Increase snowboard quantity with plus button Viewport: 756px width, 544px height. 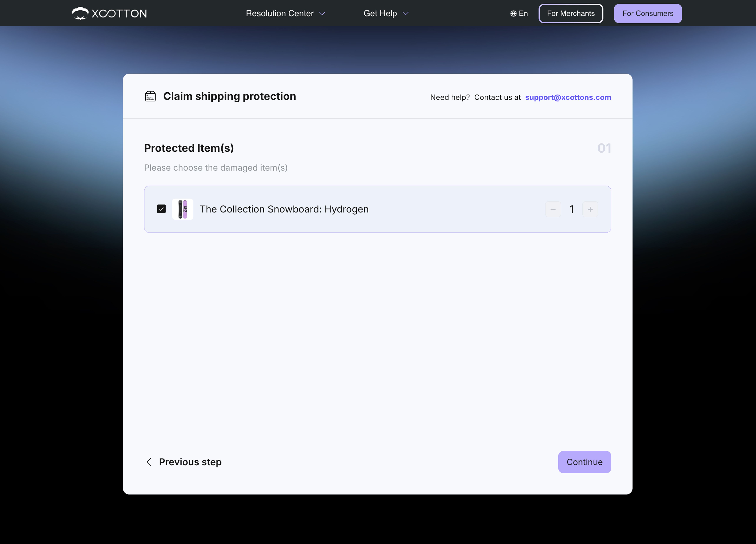tap(590, 209)
